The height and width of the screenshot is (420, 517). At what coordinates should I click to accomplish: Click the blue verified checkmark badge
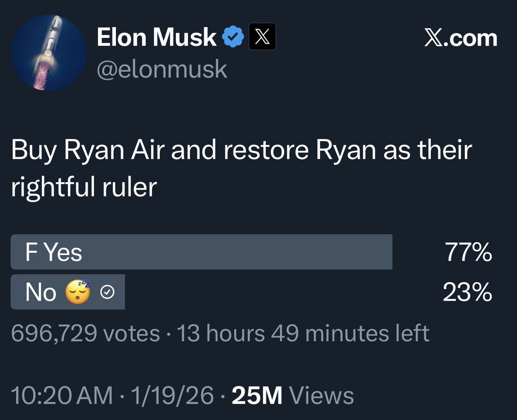pyautogui.click(x=233, y=38)
